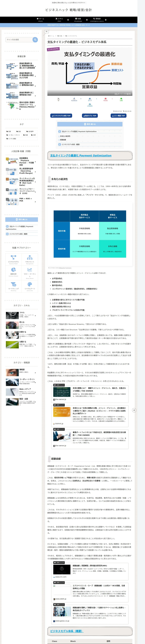Image resolution: width=145 pixels, height=644 pixels.
Task: Click the purple ビジネスモデル category label on the hero image
Action: pyautogui.click(x=53, y=49)
